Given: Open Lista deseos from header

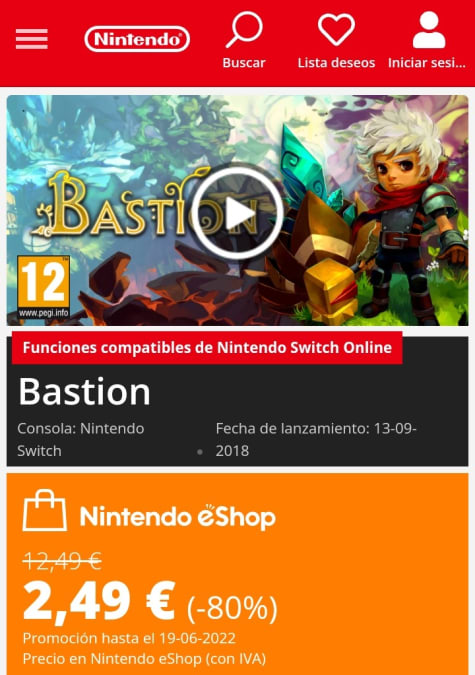Looking at the screenshot, I should (336, 63).
